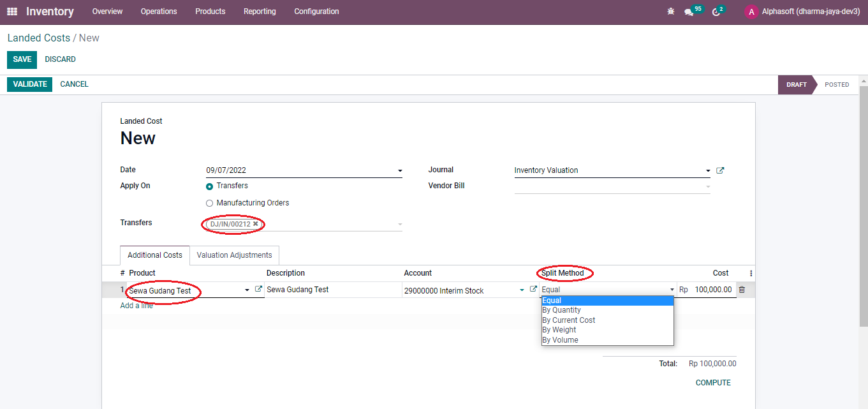
Task: Open the Products menu
Action: pos(210,11)
